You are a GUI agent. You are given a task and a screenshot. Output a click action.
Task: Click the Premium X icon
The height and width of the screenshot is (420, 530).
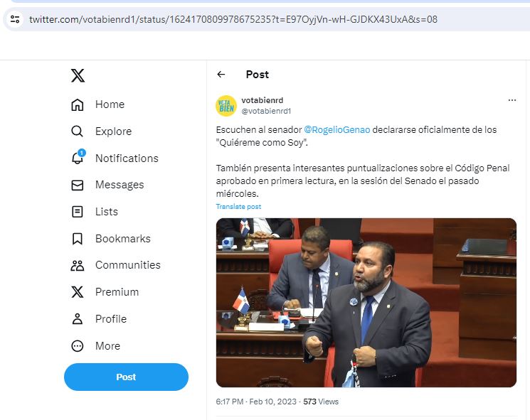click(x=78, y=292)
